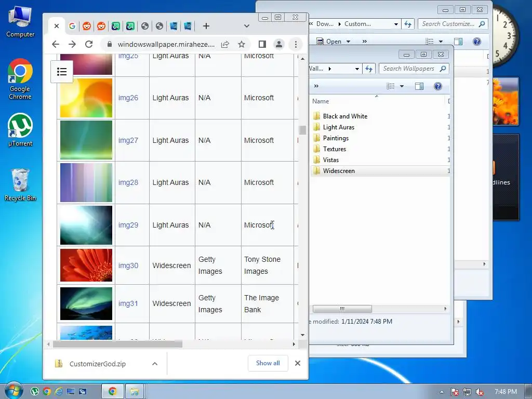Open the Chrome side panel
532x399 pixels.
click(x=262, y=44)
